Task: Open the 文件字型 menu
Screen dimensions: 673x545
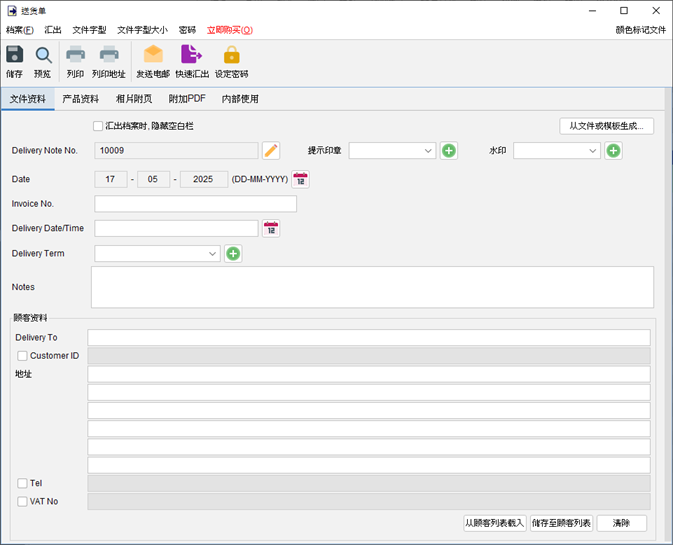Action: (x=89, y=30)
